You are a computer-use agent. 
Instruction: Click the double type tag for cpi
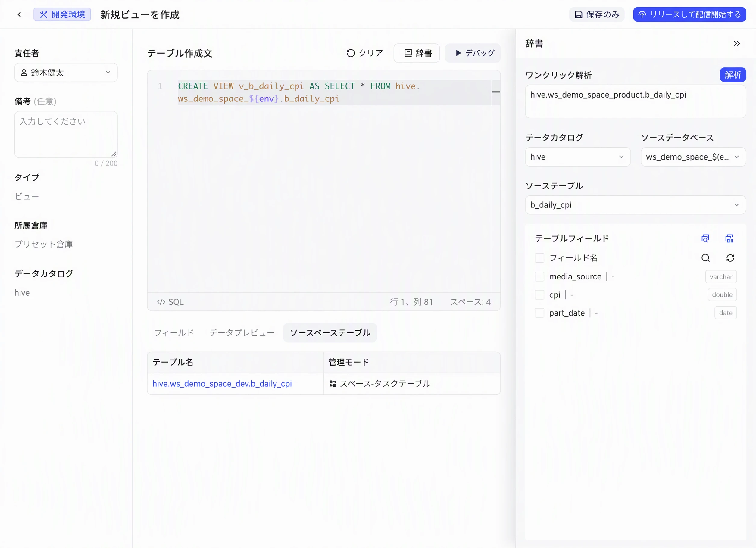pos(722,295)
